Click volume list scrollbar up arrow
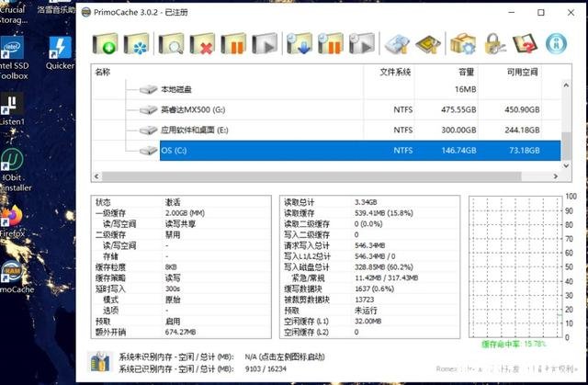 click(566, 85)
